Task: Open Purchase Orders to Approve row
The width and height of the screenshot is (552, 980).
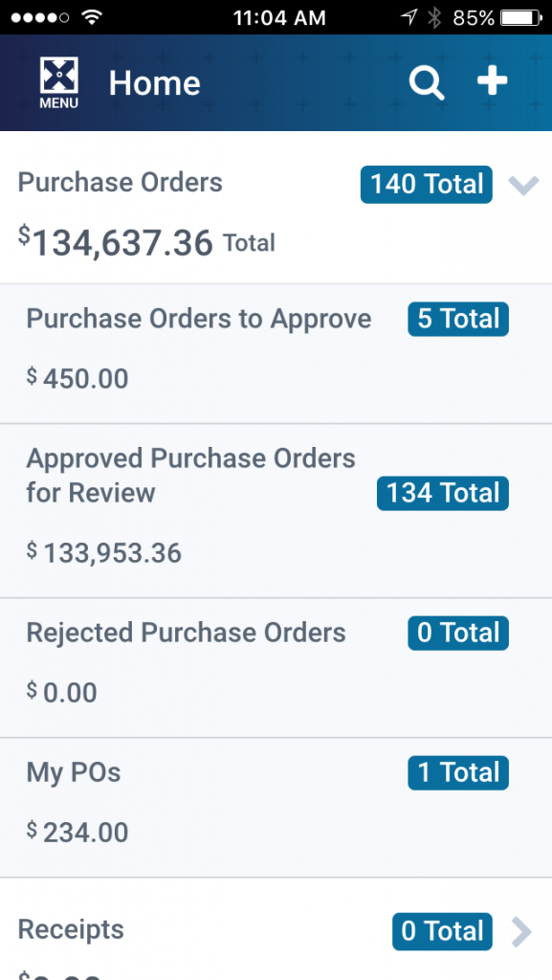Action: (276, 354)
